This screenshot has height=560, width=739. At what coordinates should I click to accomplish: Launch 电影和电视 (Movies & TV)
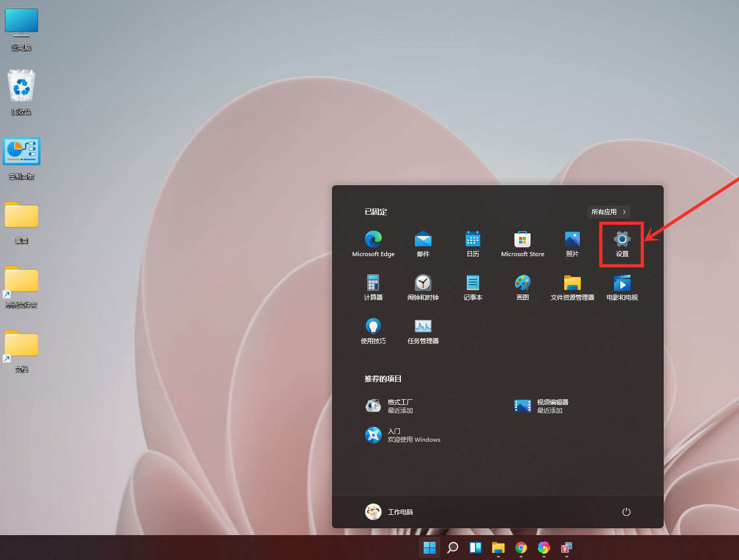click(621, 287)
